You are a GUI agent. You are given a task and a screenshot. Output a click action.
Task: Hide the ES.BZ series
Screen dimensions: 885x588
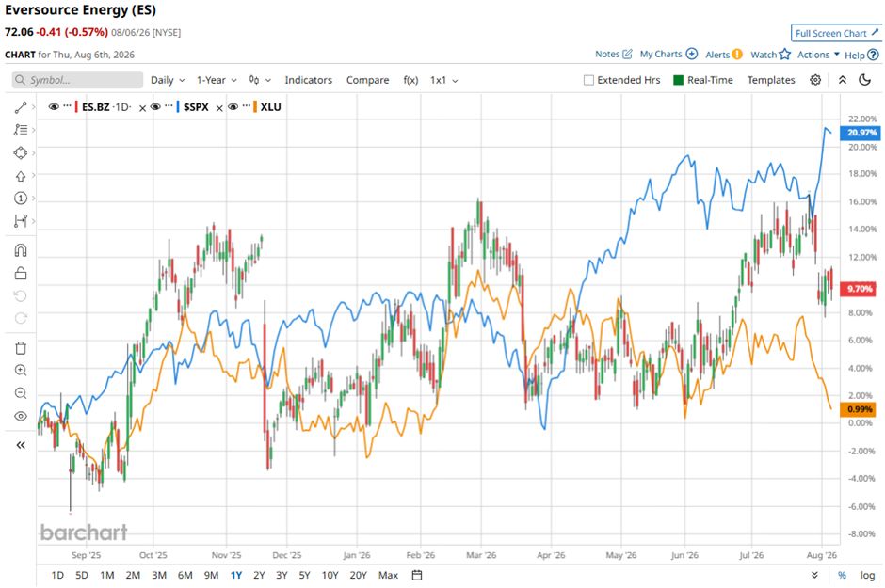(54, 107)
